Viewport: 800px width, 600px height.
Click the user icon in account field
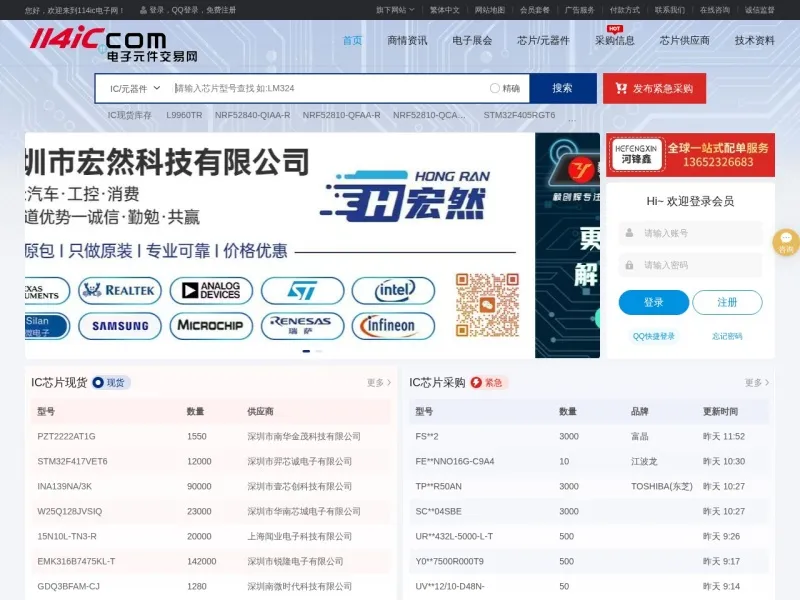pyautogui.click(x=630, y=233)
